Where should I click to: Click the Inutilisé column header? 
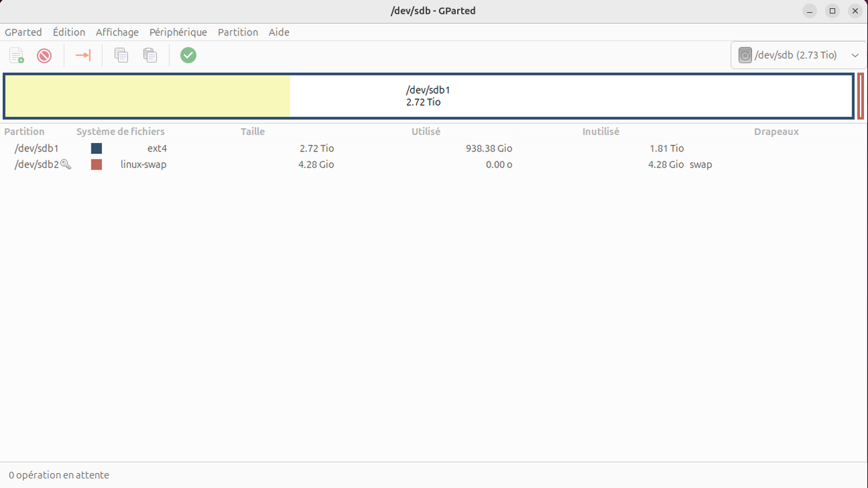click(x=601, y=132)
